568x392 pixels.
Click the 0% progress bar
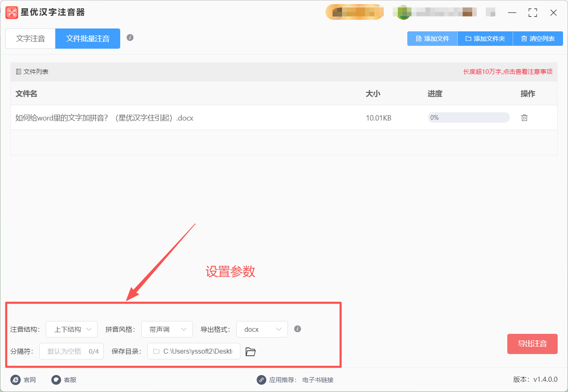coord(468,118)
